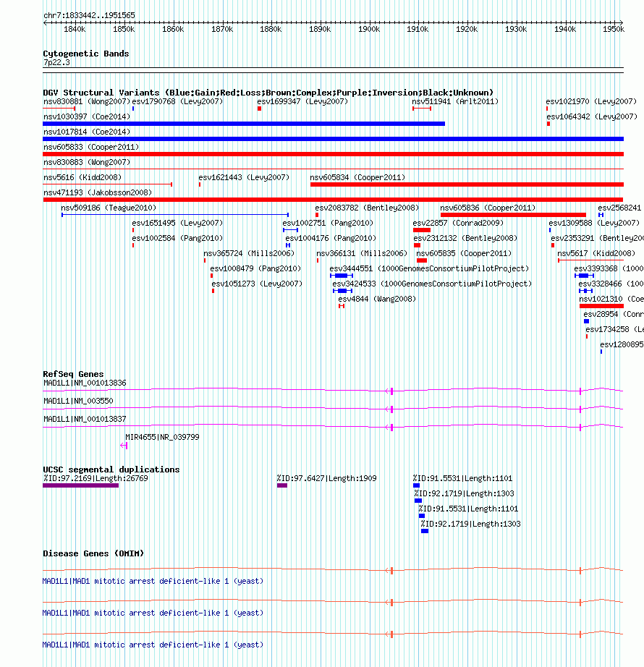Select the nsv511941 (Arlt2011) variant label
Image resolution: width=644 pixels, height=667 pixels.
point(455,102)
